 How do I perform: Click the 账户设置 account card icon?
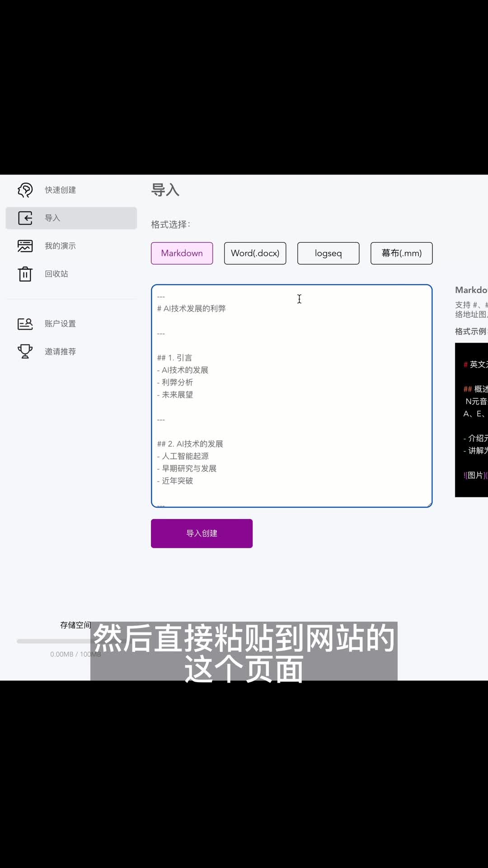(25, 324)
